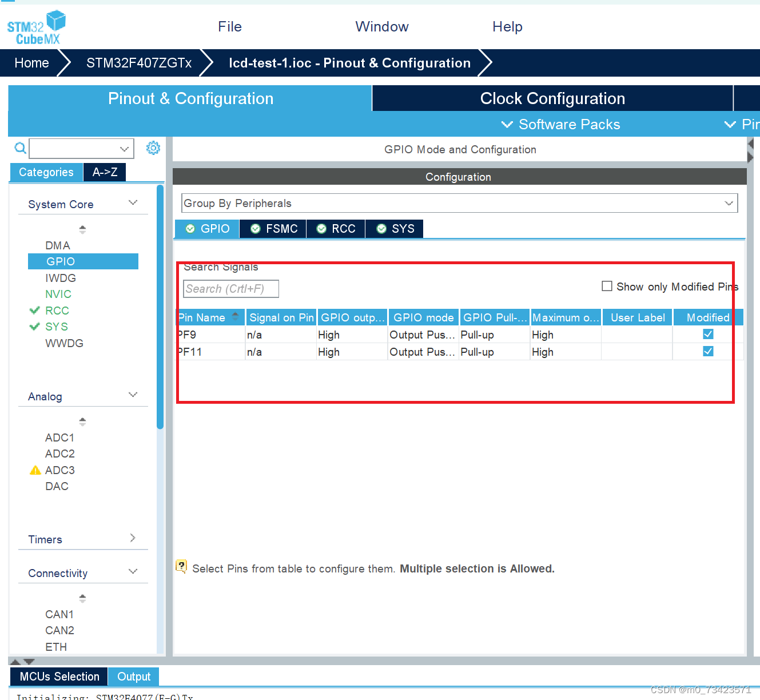Screen dimensions: 760x700
Task: Select SYS in System Core list
Action: click(x=57, y=327)
